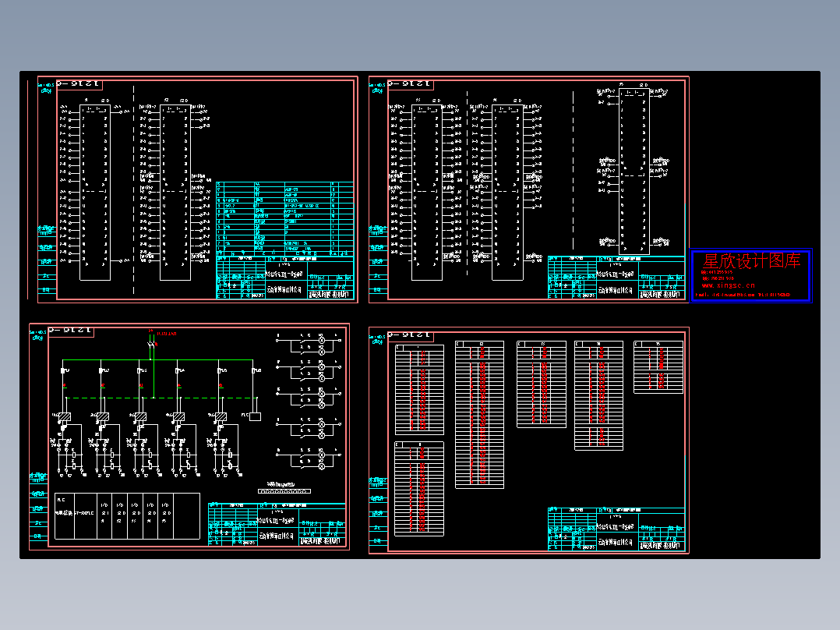Click the drawing number label of the top-left sheet
Screen dimensions: 840x630
81,84
